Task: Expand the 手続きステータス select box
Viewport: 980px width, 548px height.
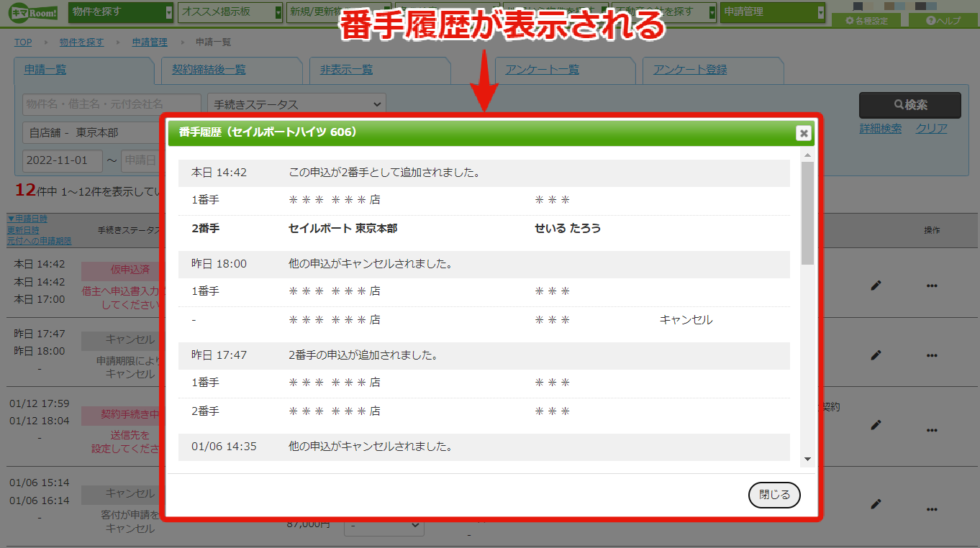Action: coord(296,104)
